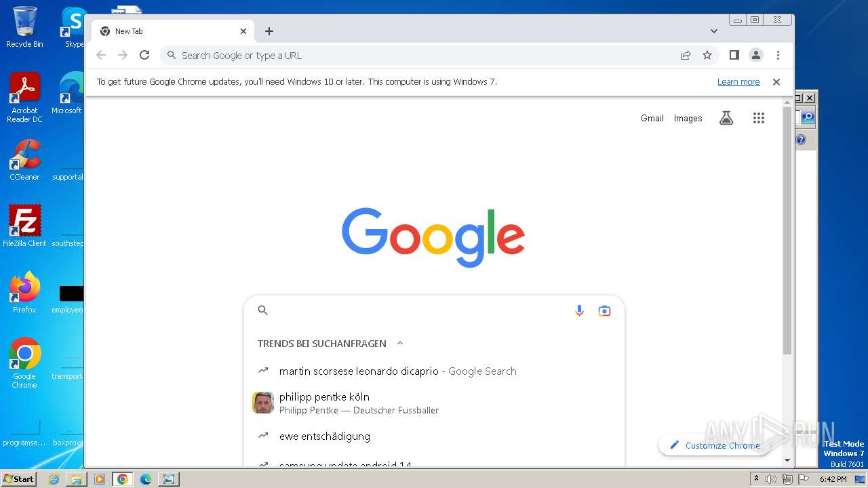Open Acrobat Reader DC desktop icon
This screenshot has height=488, width=868.
pyautogui.click(x=24, y=98)
